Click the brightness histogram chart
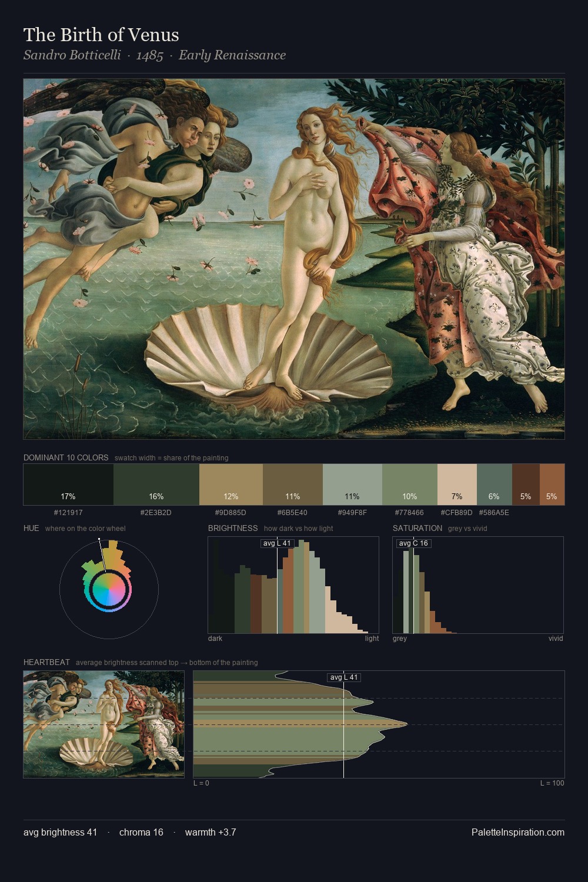 (293, 585)
